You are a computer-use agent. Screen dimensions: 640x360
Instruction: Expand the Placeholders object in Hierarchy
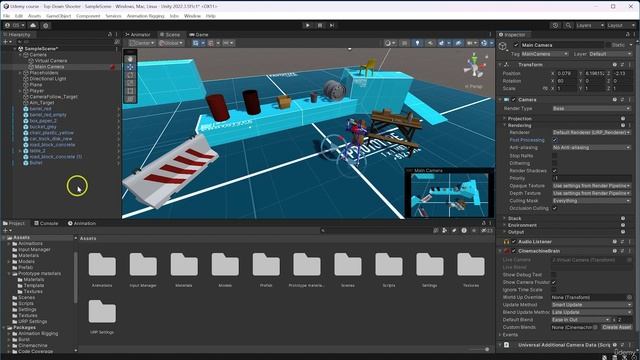(x=20, y=73)
